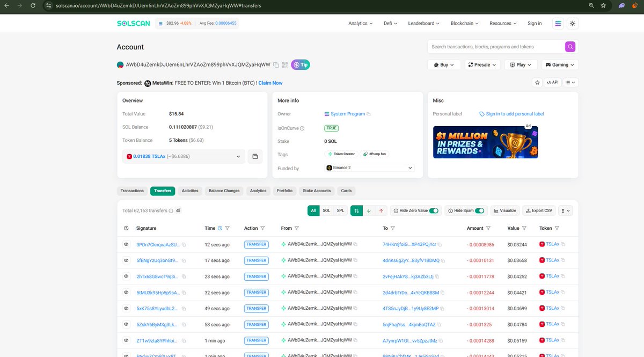
Task: Select both-directions transfer flow button
Action: [356, 211]
